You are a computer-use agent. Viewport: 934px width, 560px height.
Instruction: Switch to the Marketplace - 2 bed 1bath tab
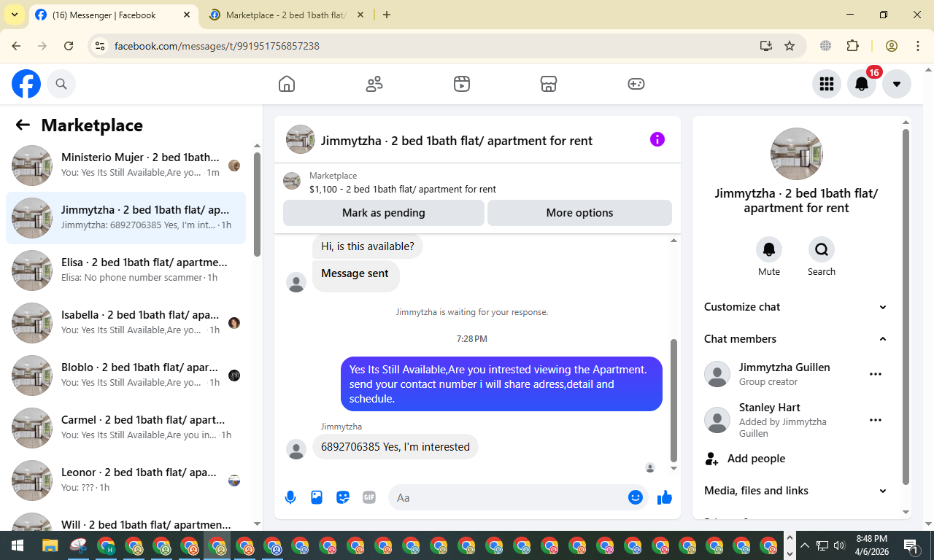tap(285, 15)
